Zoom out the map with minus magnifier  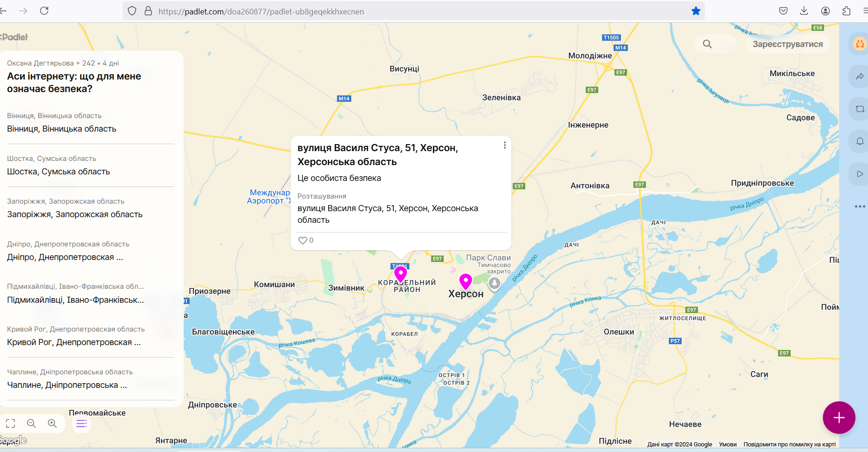32,423
